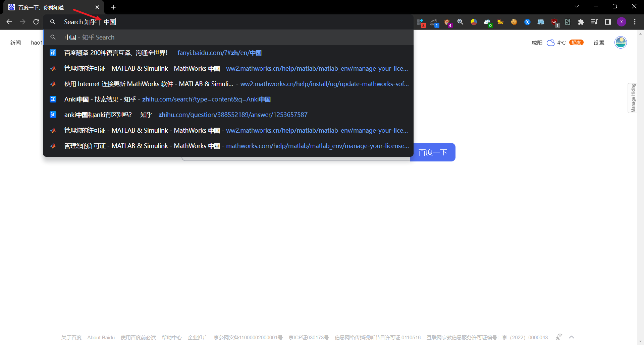Viewport: 644px width, 345px height.
Task: Open the pie-chart colored extension icon
Action: [474, 22]
